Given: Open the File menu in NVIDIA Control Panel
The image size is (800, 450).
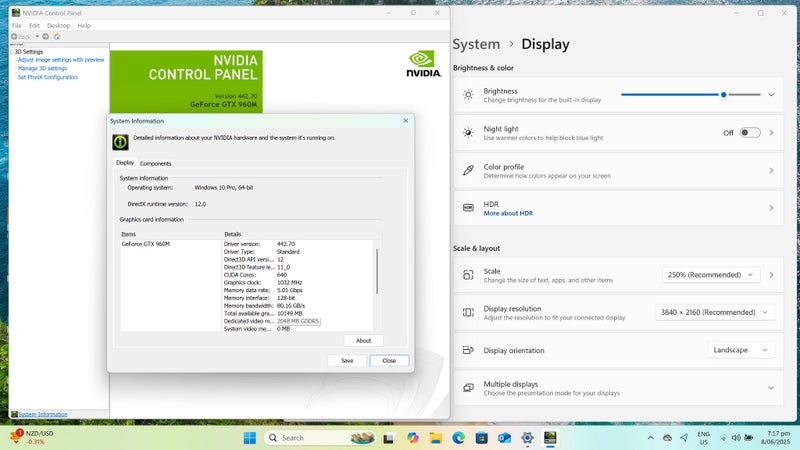Looking at the screenshot, I should tap(17, 26).
